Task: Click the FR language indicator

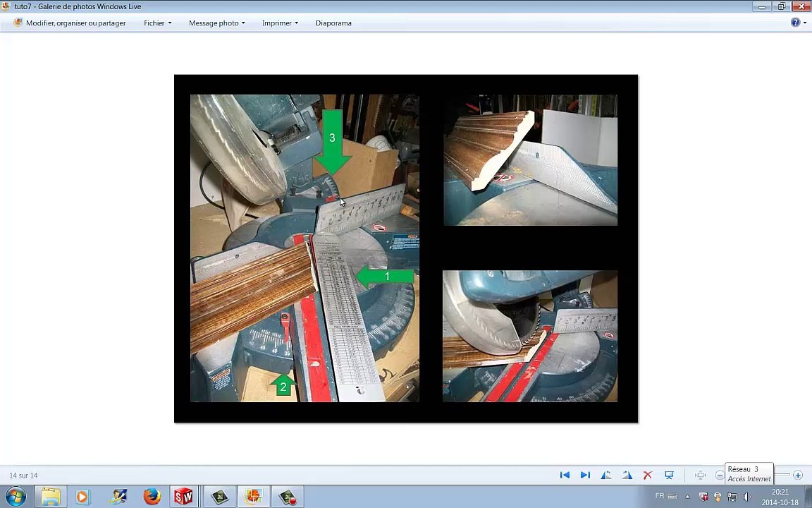Action: click(x=660, y=496)
